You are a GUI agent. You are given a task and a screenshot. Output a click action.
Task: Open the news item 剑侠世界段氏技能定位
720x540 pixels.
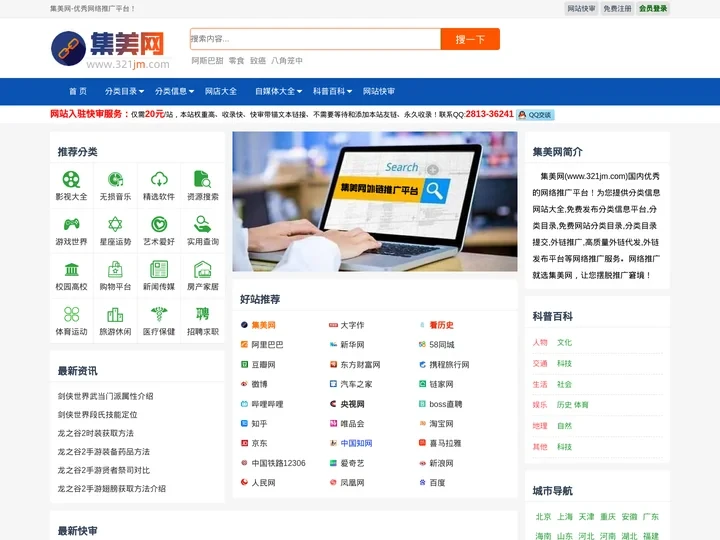[97, 415]
